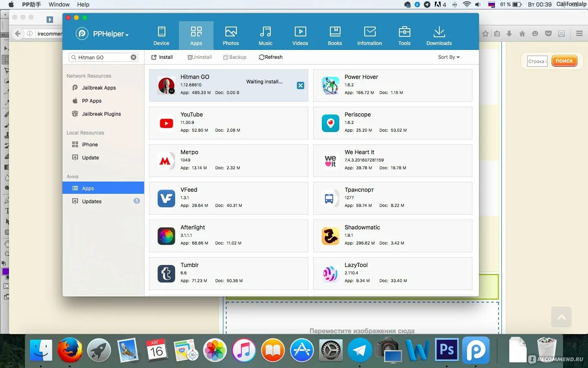
Task: Select the Shadowmatic app icon
Action: point(330,236)
